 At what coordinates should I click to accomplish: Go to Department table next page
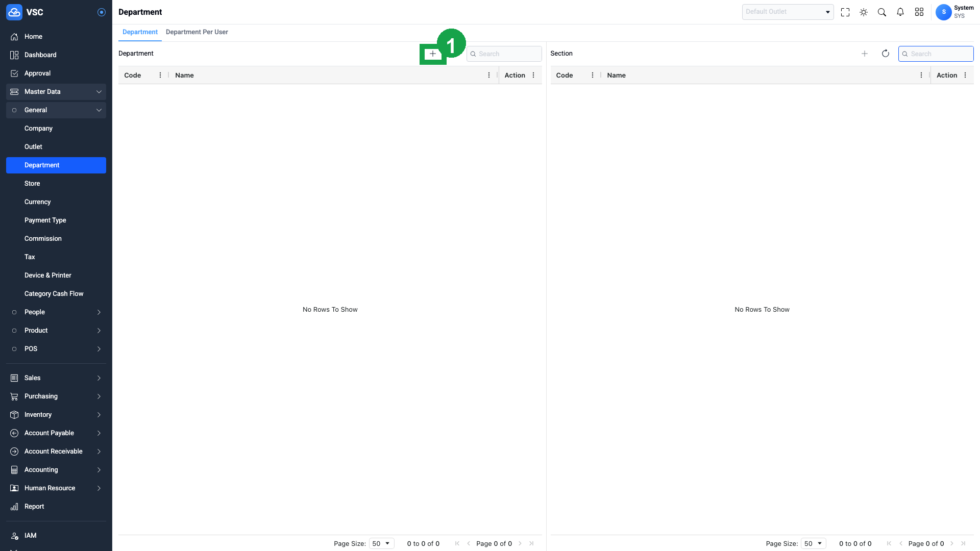pos(520,544)
